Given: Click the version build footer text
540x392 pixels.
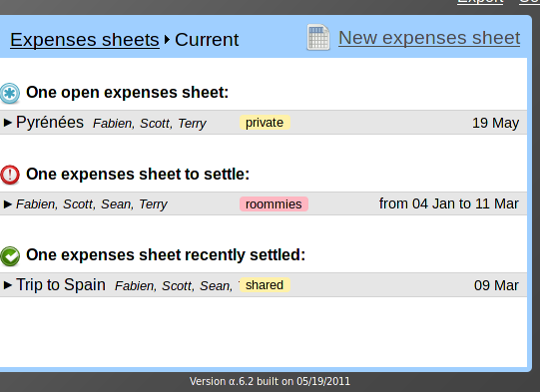Looking at the screenshot, I should (270, 381).
